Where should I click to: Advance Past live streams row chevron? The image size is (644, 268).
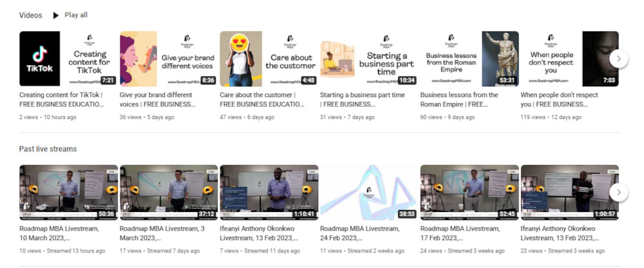pos(618,193)
